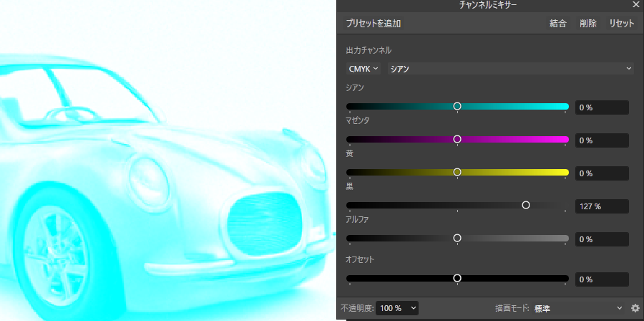Click the 黄 percentage value field
Image resolution: width=644 pixels, height=321 pixels.
pos(602,173)
